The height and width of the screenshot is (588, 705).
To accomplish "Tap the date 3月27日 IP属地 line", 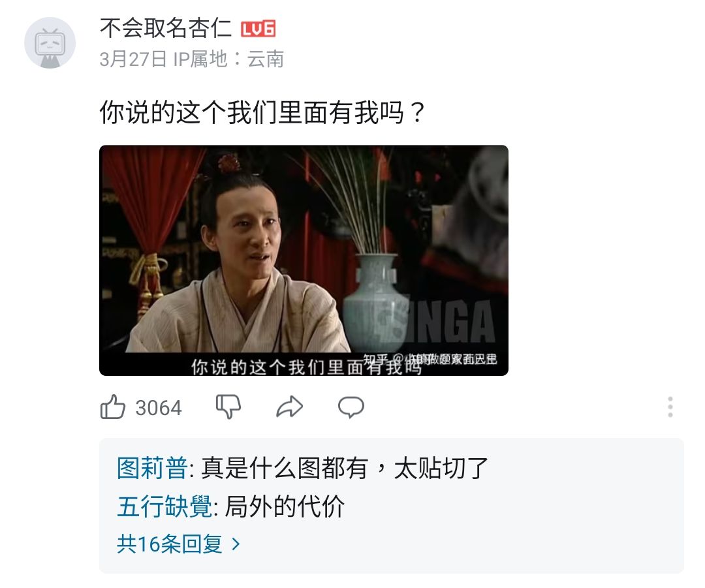I will click(191, 59).
